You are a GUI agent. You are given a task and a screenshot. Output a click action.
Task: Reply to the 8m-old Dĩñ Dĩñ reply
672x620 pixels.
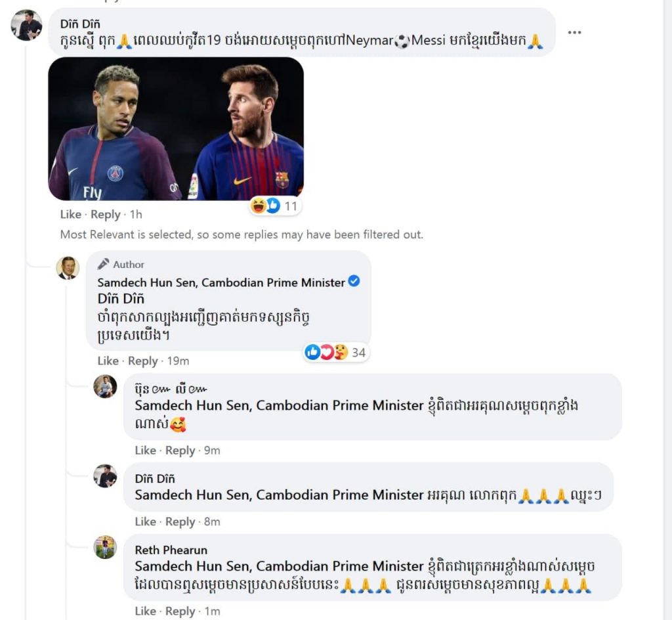click(180, 521)
